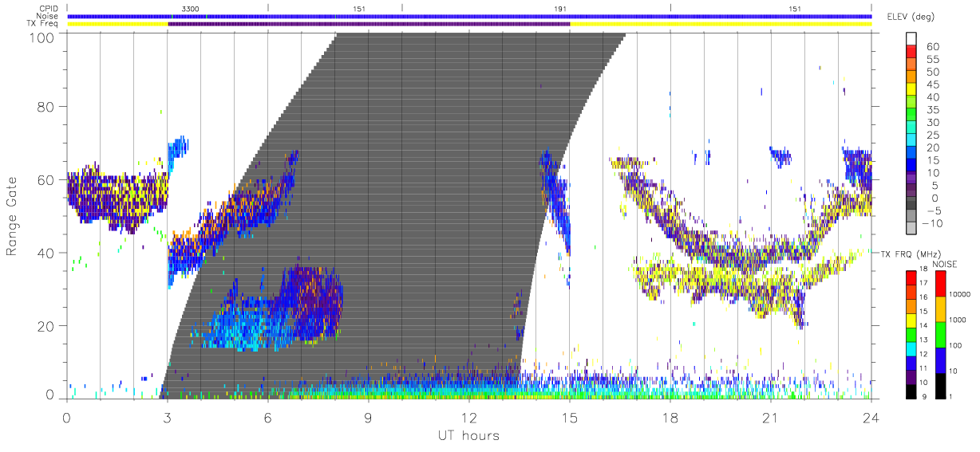Pick the blue segment of NOISE colorbar
The width and height of the screenshot is (980, 452).
click(x=940, y=360)
